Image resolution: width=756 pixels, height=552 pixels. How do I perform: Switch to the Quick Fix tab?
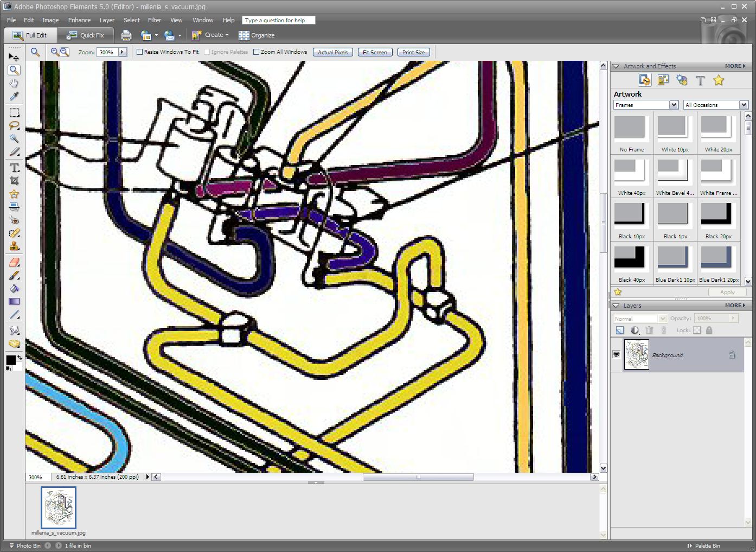(85, 35)
